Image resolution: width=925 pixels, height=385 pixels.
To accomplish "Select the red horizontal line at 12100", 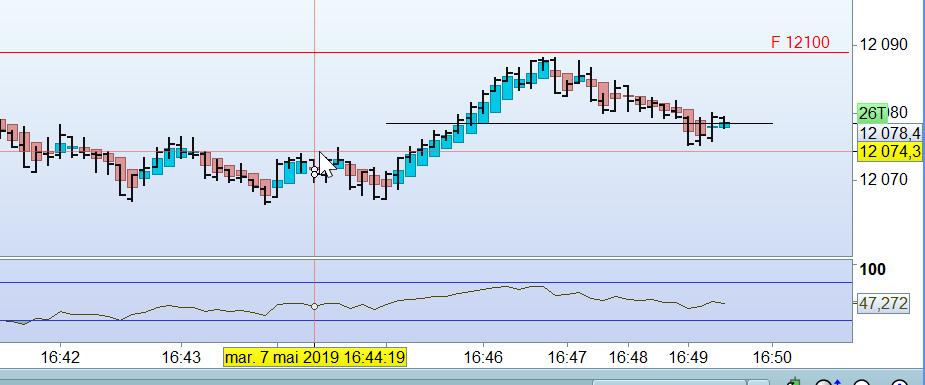I will (x=424, y=52).
